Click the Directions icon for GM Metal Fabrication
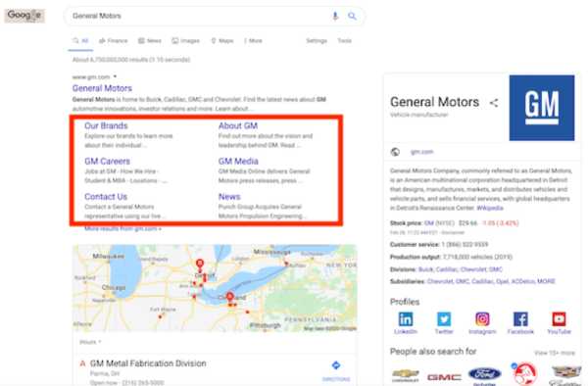The width and height of the screenshot is (588, 386). (x=336, y=365)
